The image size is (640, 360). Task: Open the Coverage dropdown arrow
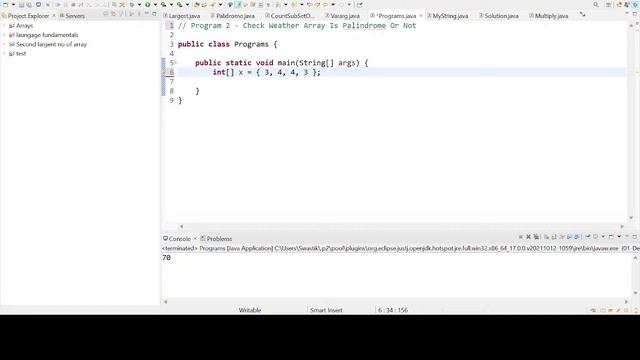(171, 4)
